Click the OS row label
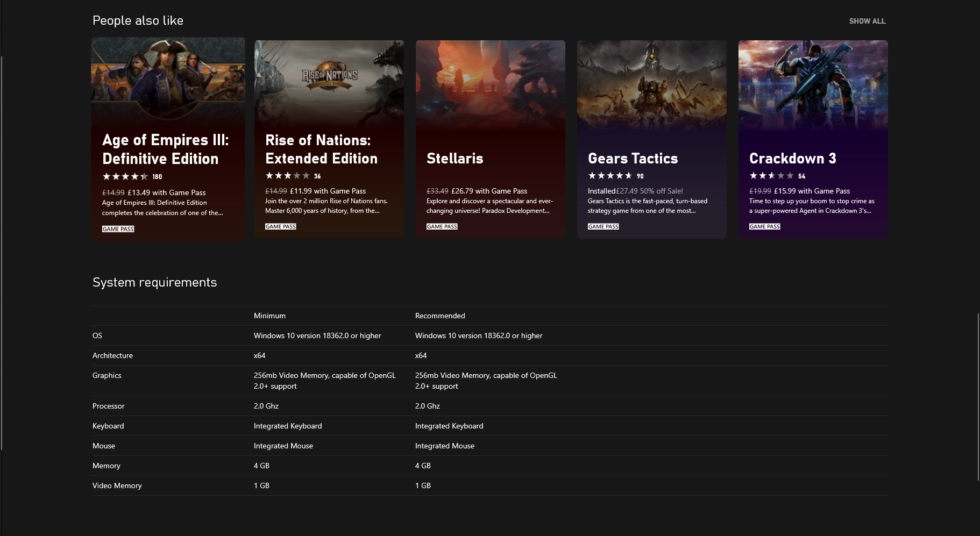The image size is (980, 536). tap(97, 335)
